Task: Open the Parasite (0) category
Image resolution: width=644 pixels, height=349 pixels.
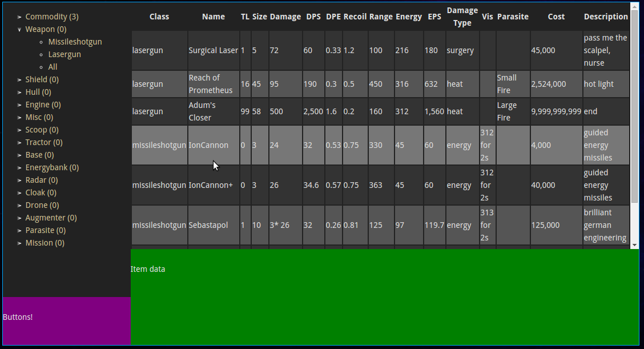Action: click(45, 230)
